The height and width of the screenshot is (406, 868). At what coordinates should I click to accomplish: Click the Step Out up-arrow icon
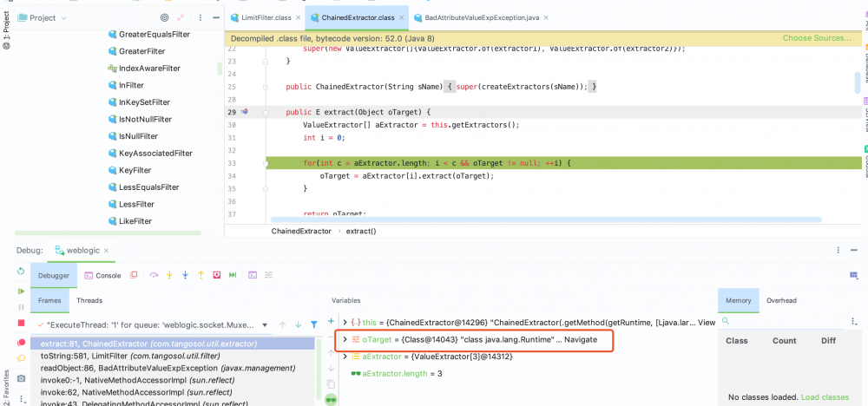tap(201, 275)
